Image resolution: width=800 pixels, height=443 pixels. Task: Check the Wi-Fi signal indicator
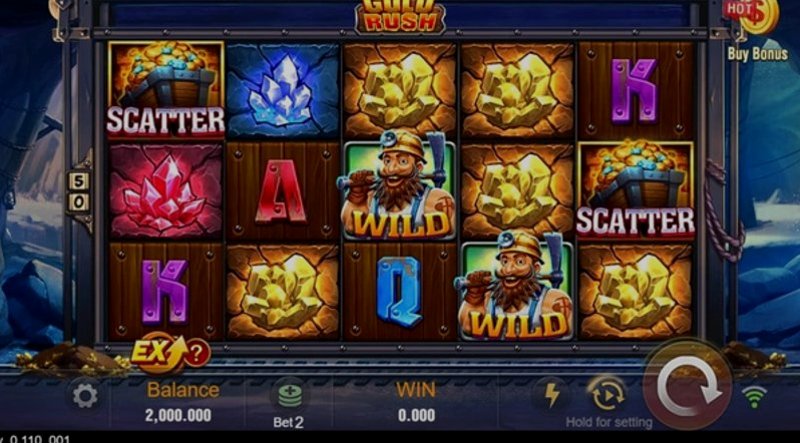pyautogui.click(x=754, y=397)
